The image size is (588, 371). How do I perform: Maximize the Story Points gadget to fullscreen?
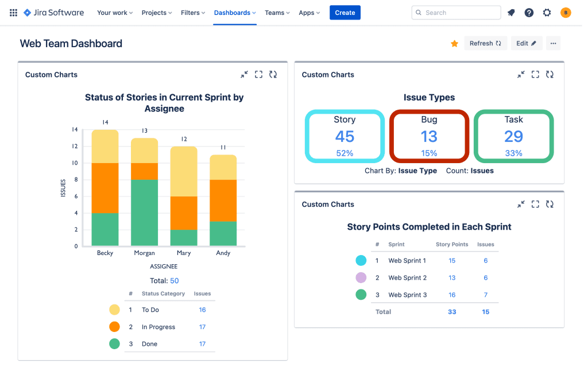[535, 204]
